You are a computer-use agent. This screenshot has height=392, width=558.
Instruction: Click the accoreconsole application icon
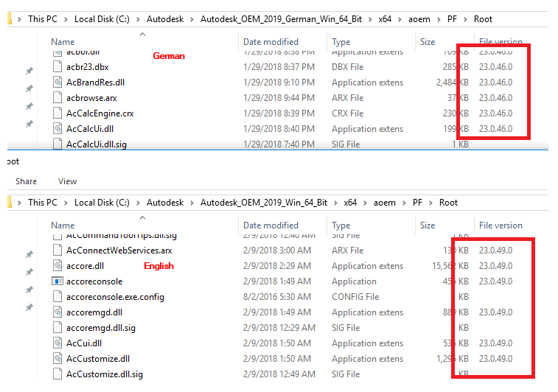[x=57, y=281]
